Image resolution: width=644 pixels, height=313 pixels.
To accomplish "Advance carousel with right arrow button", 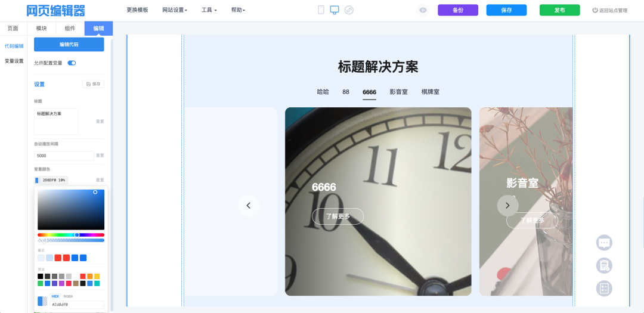I will click(507, 205).
